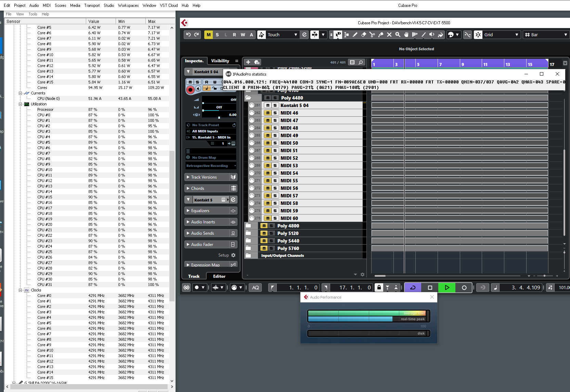The height and width of the screenshot is (392, 570).
Task: Solo the MIDI 50 track
Action: (x=275, y=143)
